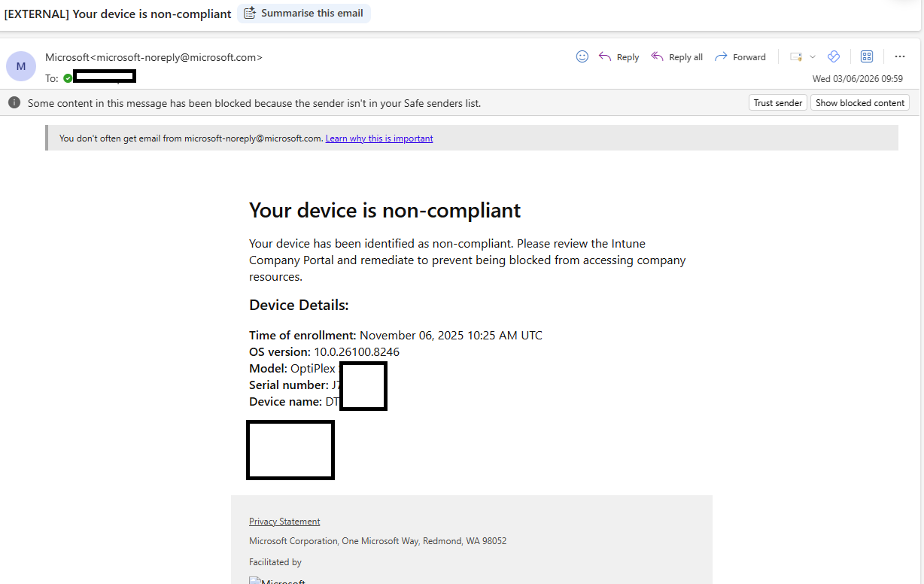
Task: Click the Device Details: heading
Action: (x=299, y=305)
